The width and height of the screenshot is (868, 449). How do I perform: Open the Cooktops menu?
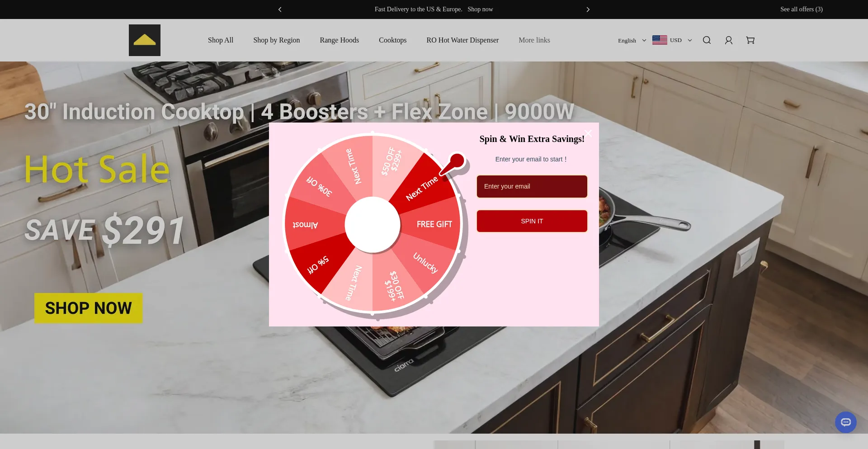tap(392, 40)
